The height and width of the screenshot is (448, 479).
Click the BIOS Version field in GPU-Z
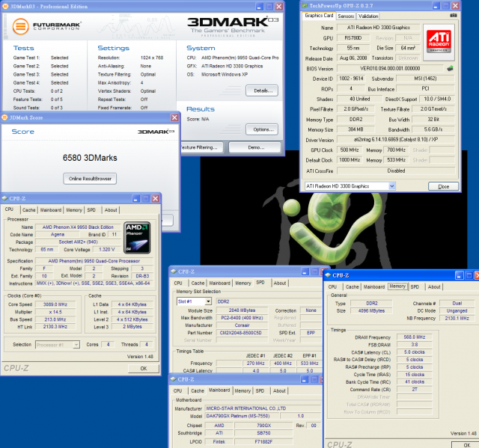click(x=390, y=68)
